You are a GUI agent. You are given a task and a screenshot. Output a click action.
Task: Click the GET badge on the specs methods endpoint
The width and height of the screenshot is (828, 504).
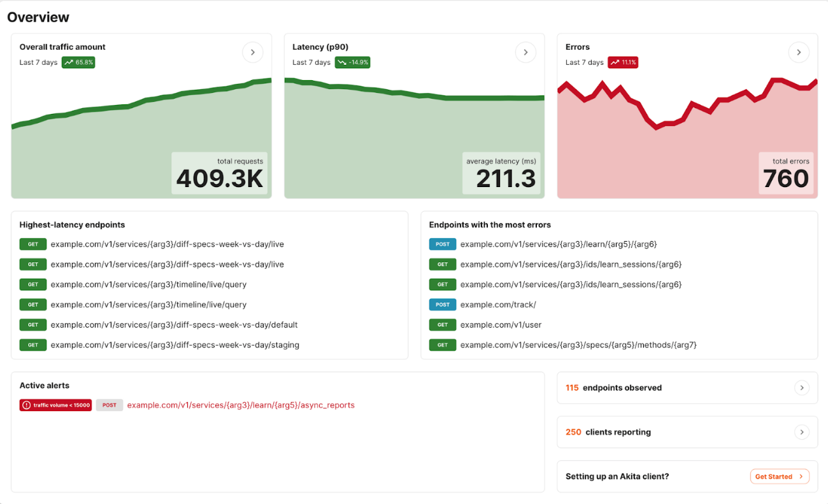click(442, 344)
